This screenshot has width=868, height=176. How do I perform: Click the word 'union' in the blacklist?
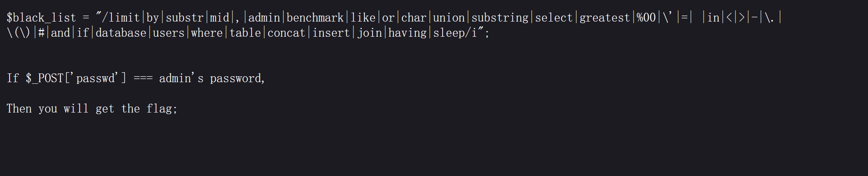click(x=449, y=18)
